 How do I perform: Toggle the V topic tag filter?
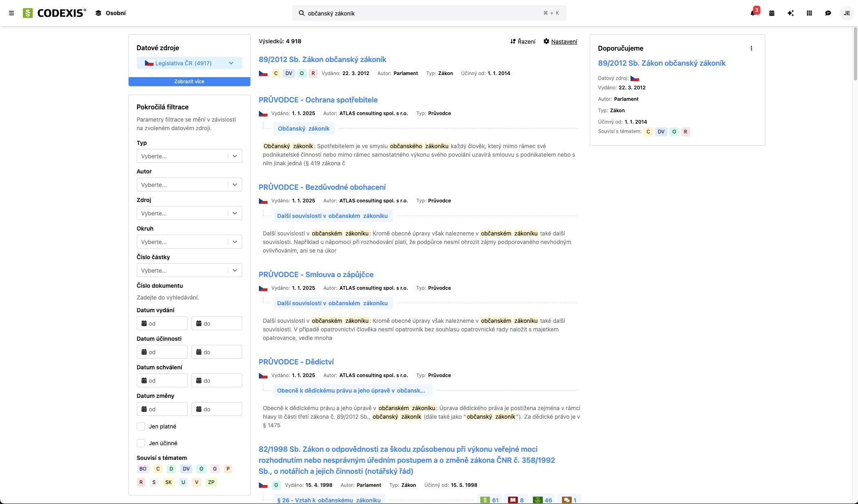click(x=196, y=482)
